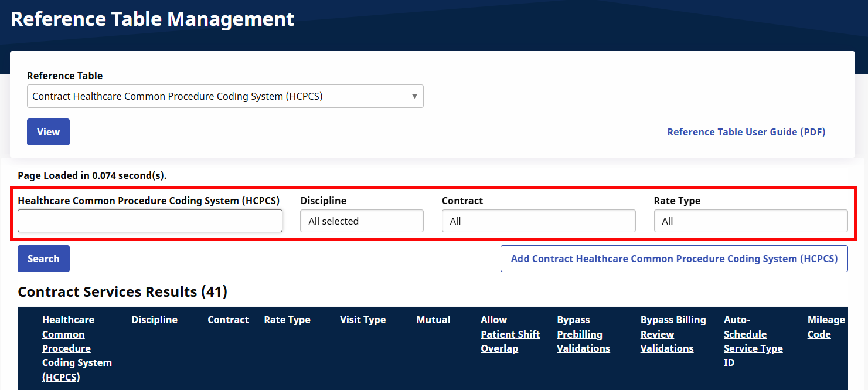Sort results by the Contract column
Viewport: 868px width, 390px height.
pos(228,320)
